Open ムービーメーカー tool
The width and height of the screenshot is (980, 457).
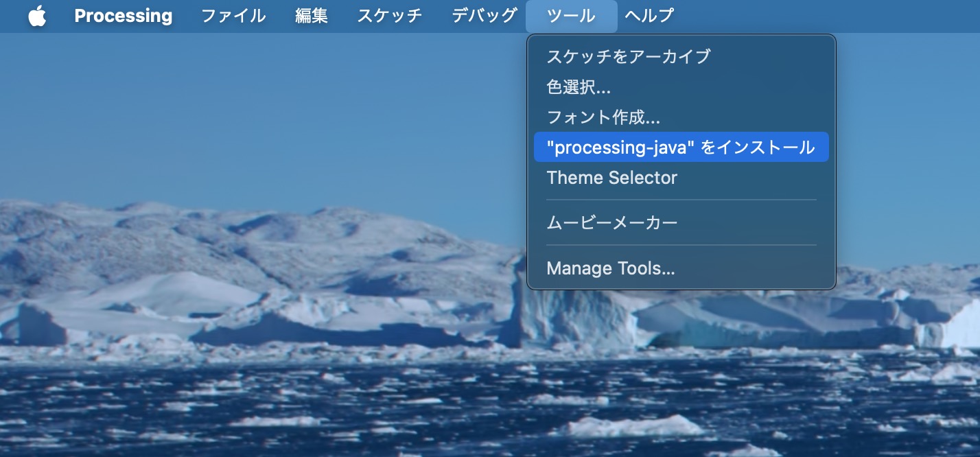click(x=612, y=222)
